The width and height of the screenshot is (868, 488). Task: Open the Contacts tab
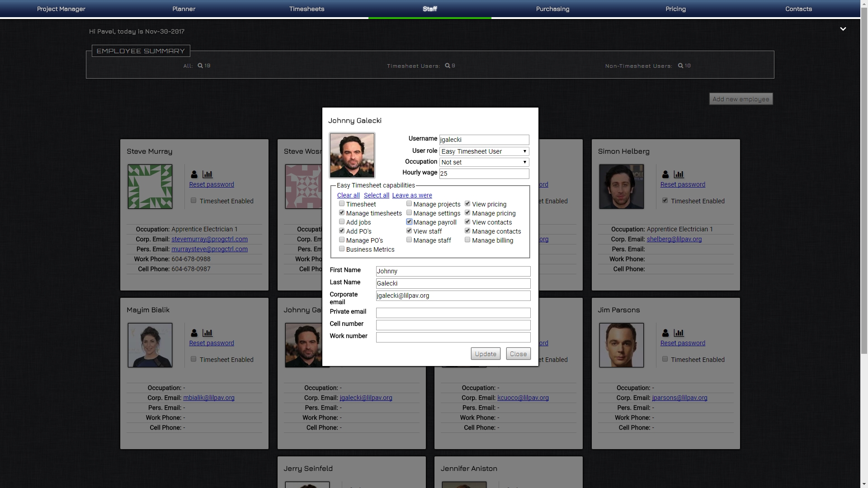(x=799, y=9)
